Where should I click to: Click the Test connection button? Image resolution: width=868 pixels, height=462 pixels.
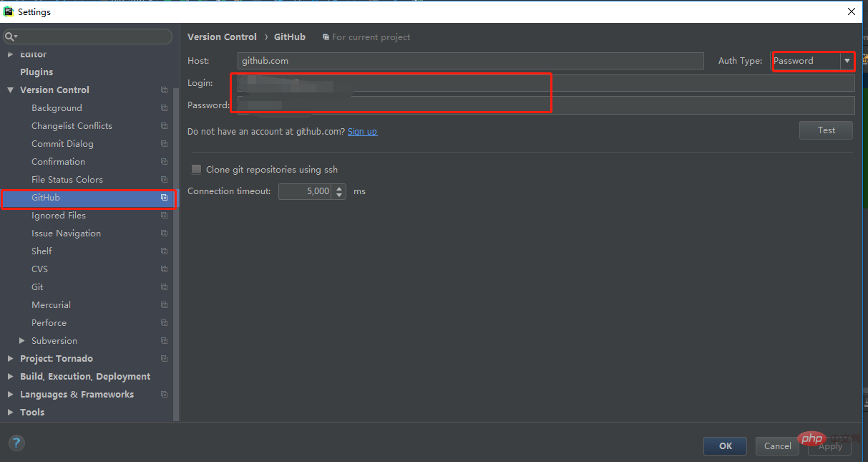point(826,130)
